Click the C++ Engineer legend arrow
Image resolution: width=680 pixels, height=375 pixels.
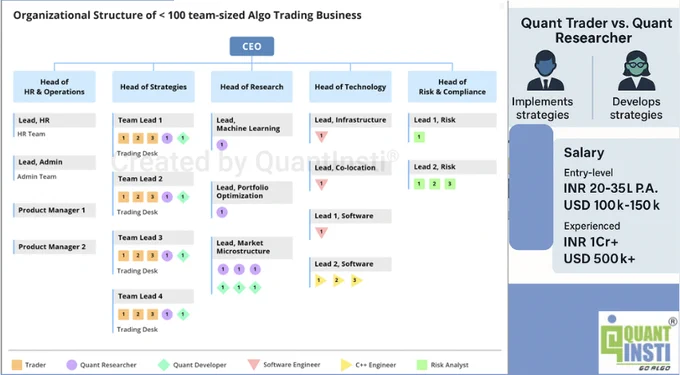click(x=346, y=365)
